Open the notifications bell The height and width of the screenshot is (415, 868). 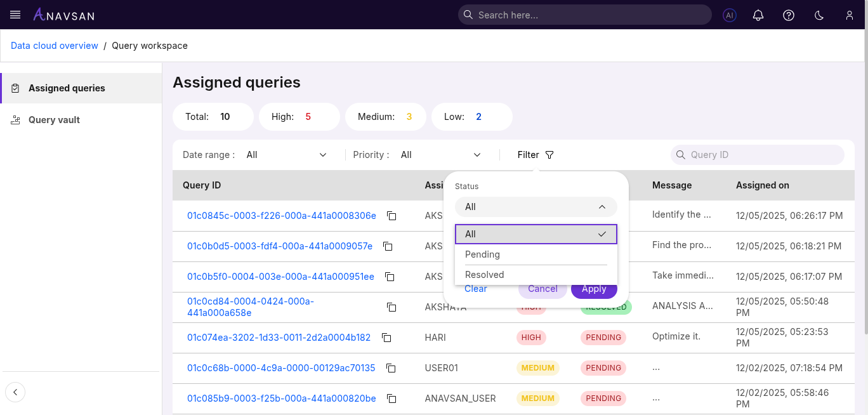758,15
